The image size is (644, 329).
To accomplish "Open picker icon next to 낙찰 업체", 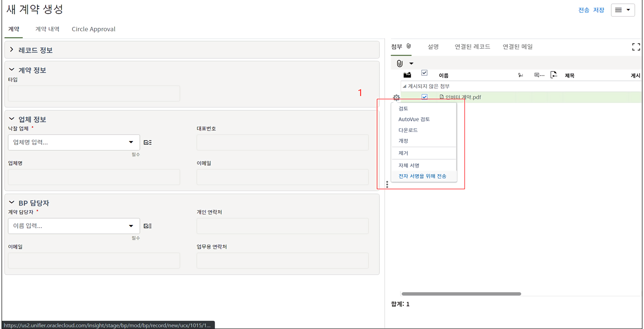I will [148, 142].
